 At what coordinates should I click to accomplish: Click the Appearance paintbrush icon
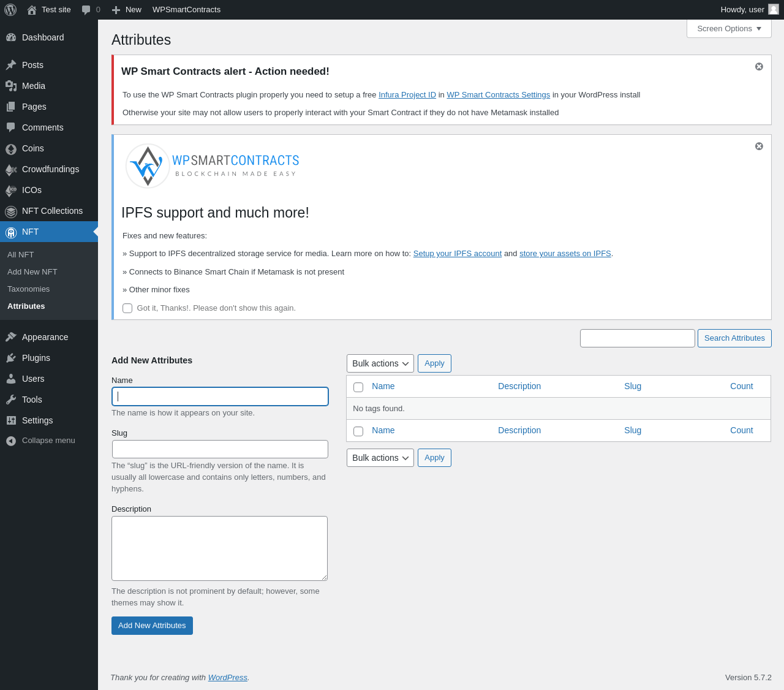(x=11, y=337)
